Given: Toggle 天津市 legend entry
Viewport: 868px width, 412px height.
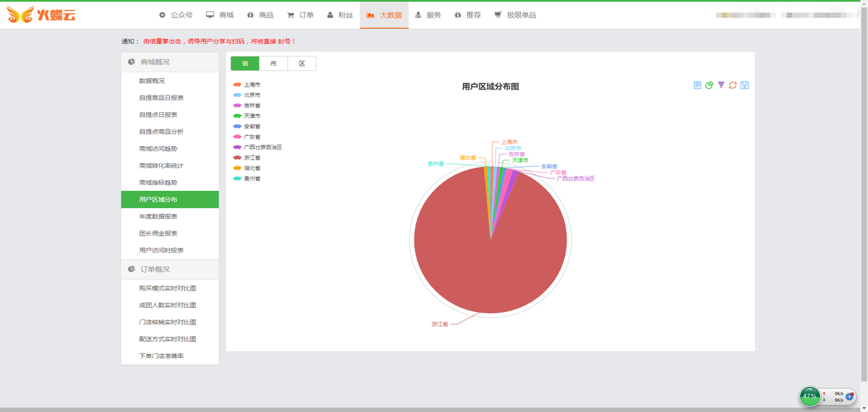Looking at the screenshot, I should coord(247,116).
